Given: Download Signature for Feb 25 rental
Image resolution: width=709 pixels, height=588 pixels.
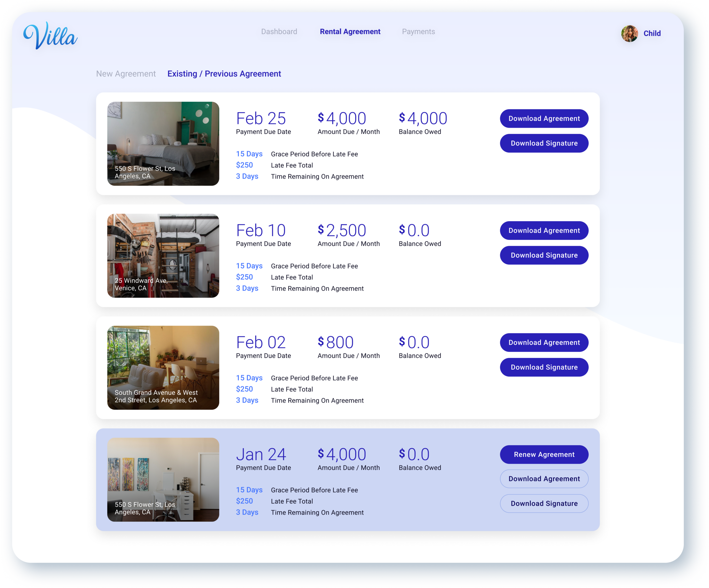Looking at the screenshot, I should (x=544, y=143).
